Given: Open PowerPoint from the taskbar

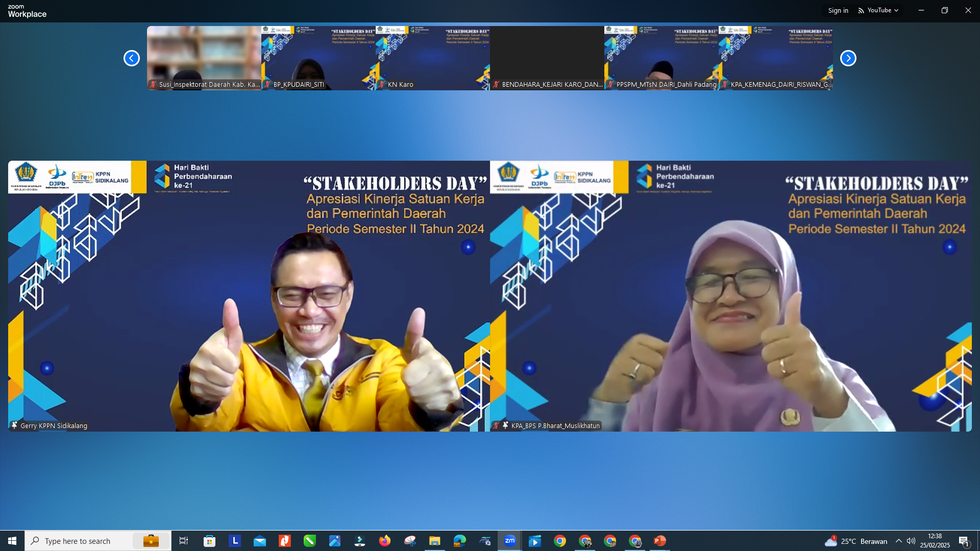Looking at the screenshot, I should [x=659, y=541].
